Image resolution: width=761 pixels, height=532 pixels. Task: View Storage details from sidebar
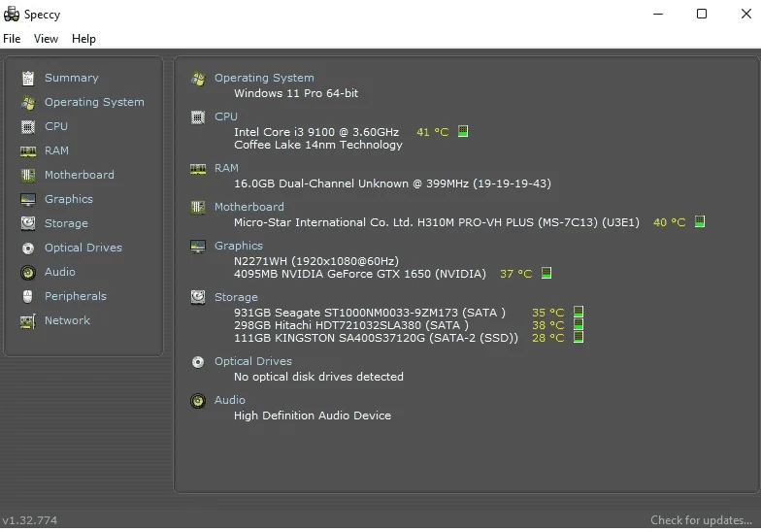[x=66, y=223]
